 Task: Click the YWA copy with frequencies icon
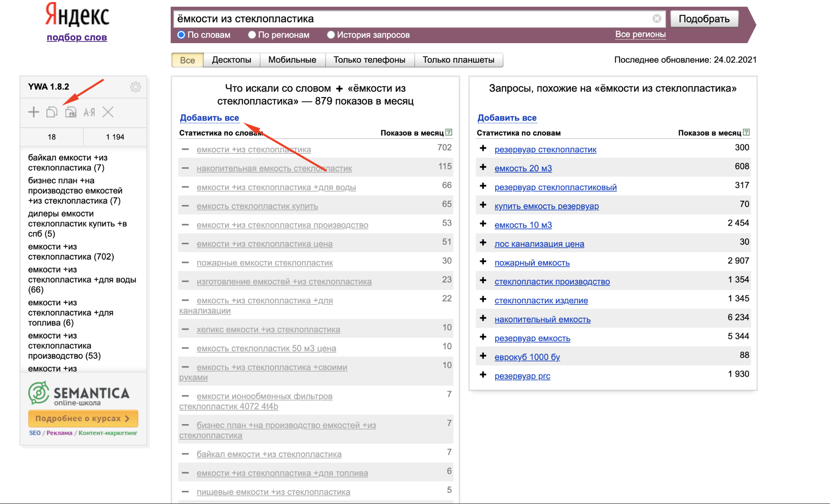point(71,112)
